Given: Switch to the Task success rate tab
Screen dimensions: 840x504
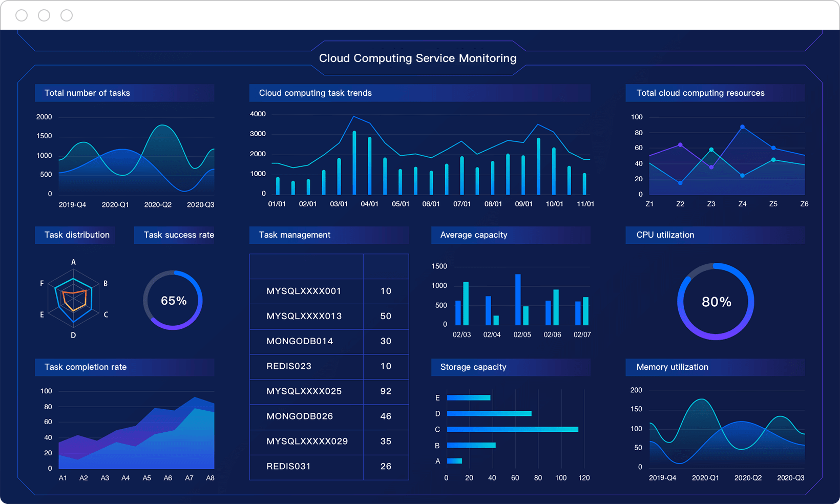Looking at the screenshot, I should pyautogui.click(x=174, y=235).
